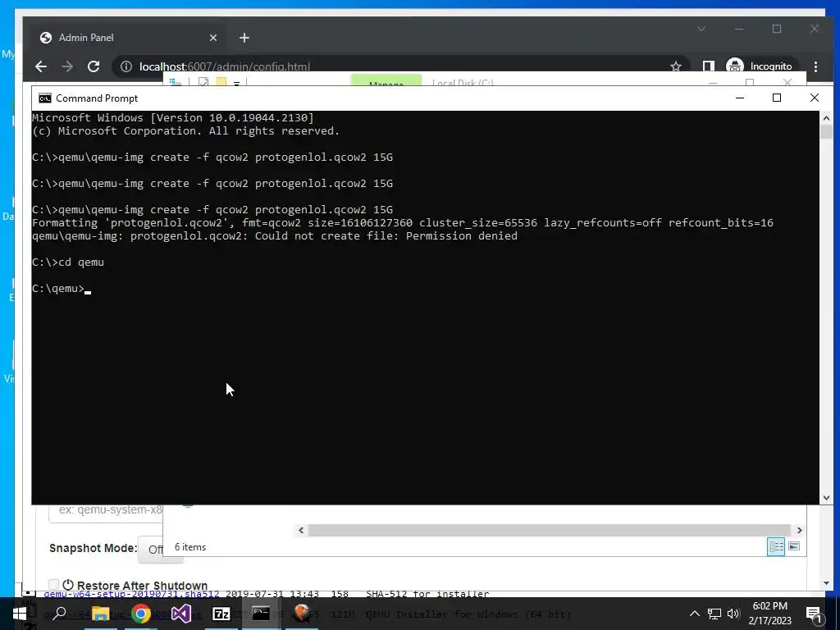Open Chrome tab search chevron

701,29
